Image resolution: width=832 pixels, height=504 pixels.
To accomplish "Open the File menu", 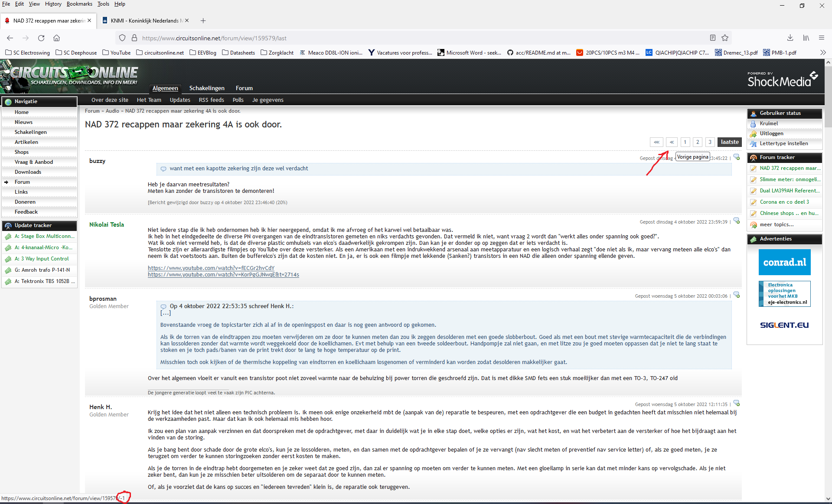I will (6, 4).
